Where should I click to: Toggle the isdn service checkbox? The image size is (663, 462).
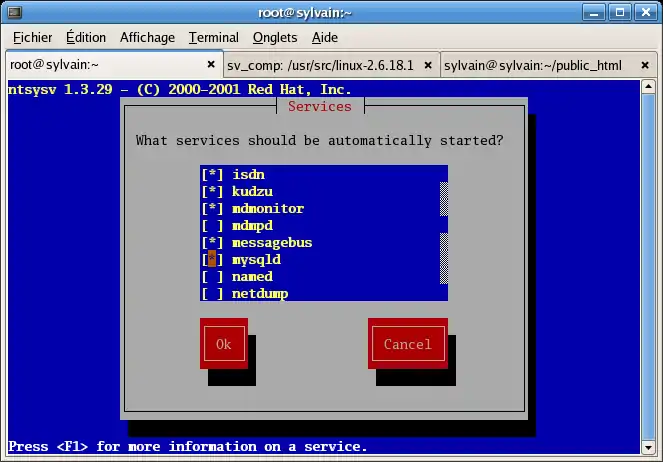tap(212, 175)
